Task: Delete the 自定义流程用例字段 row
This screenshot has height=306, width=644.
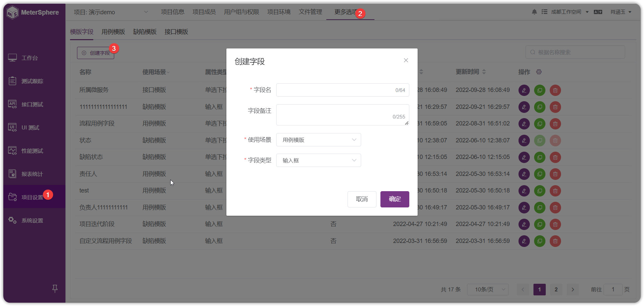Action: click(x=555, y=241)
